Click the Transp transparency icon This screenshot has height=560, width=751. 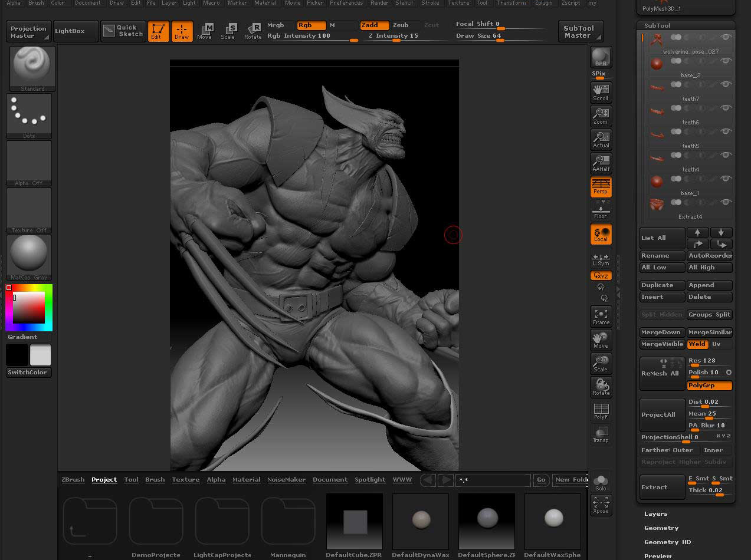click(x=601, y=434)
